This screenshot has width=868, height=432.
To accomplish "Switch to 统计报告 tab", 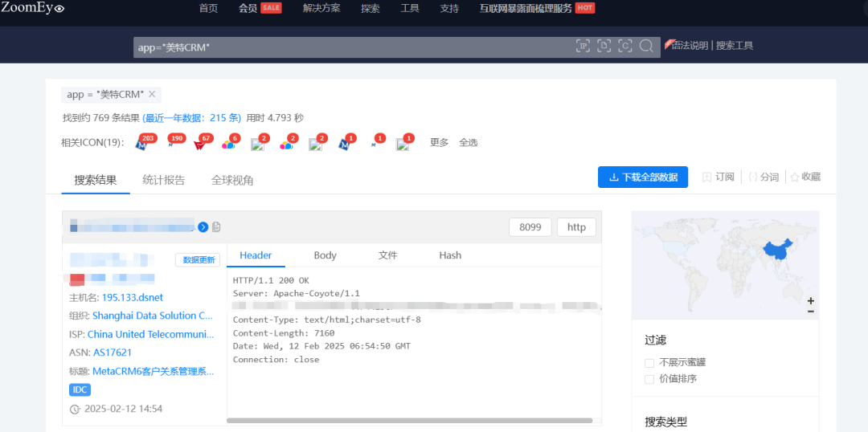I will [164, 180].
